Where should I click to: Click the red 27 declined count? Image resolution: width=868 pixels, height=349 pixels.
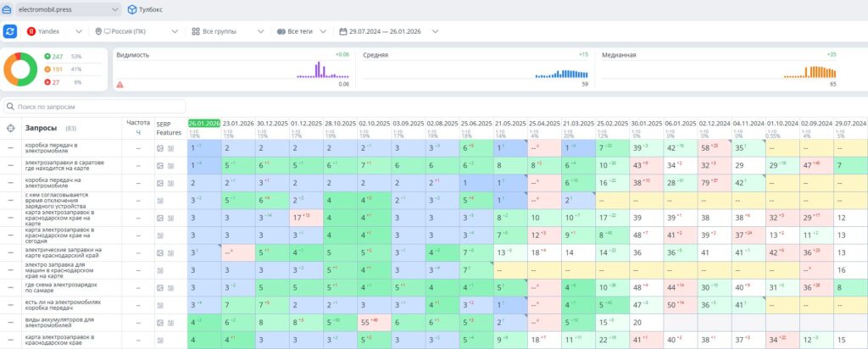pyautogui.click(x=55, y=82)
